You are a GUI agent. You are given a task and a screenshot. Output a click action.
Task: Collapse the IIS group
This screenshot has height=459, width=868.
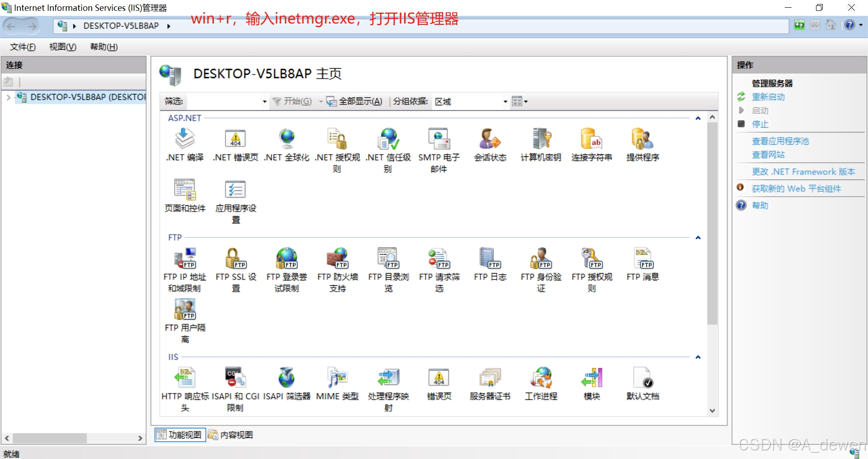[x=698, y=357]
